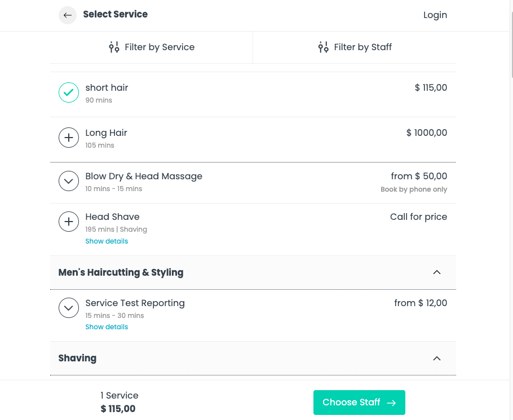Collapse the Shaving section
The width and height of the screenshot is (513, 420).
(436, 358)
